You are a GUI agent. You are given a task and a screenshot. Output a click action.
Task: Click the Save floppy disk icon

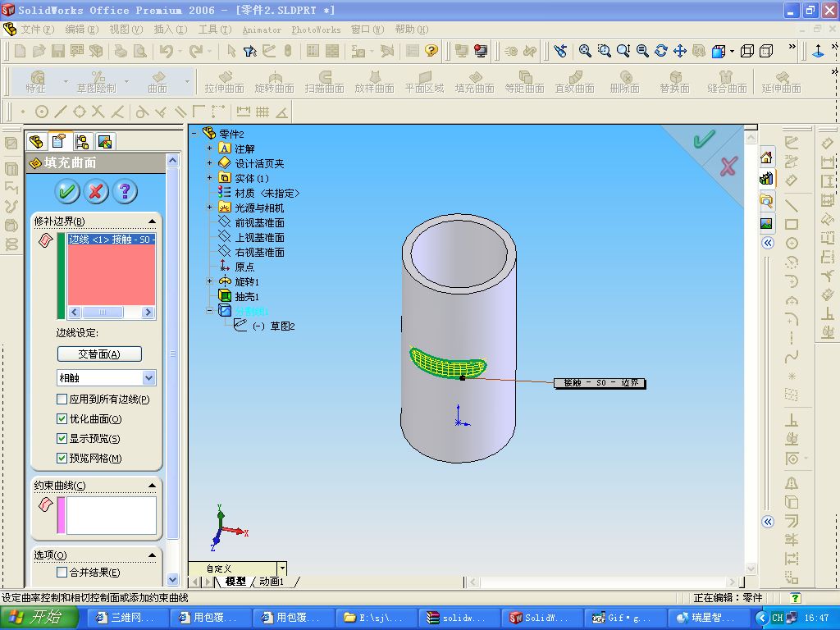(x=58, y=51)
